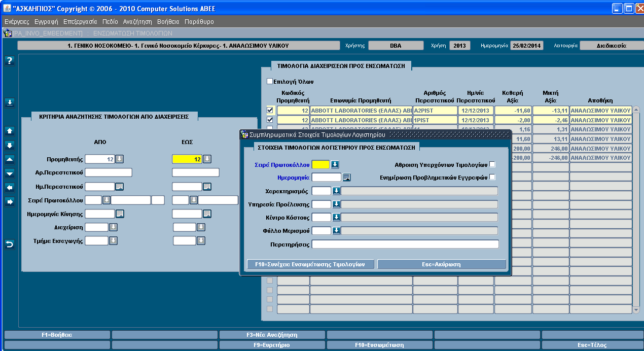Open calendar for Ημερομηνία Κίνησης ΑΠΟ
The height and width of the screenshot is (351, 644).
(x=119, y=214)
